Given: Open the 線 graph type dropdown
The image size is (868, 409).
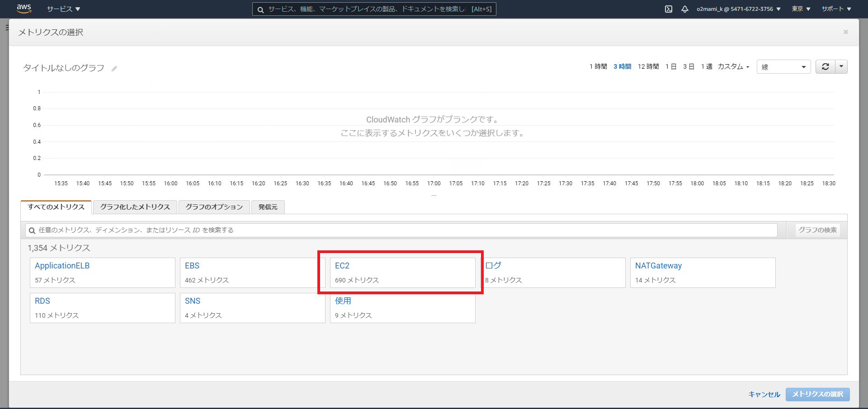Looking at the screenshot, I should click(784, 67).
